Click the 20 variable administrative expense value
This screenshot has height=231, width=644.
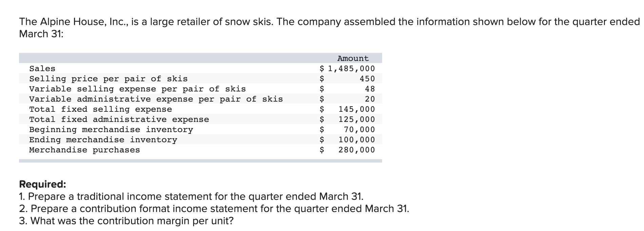[x=370, y=99]
